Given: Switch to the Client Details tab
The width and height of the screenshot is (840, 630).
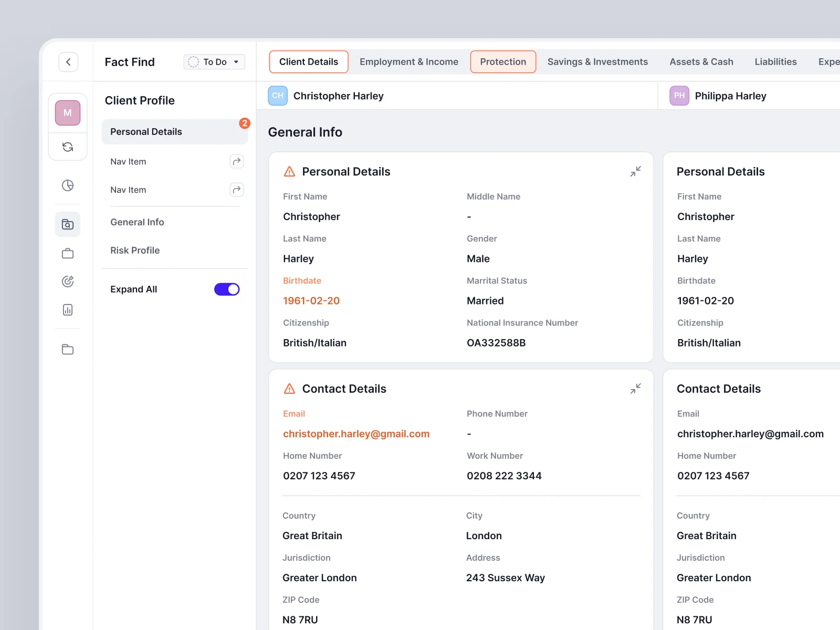Looking at the screenshot, I should coord(309,62).
